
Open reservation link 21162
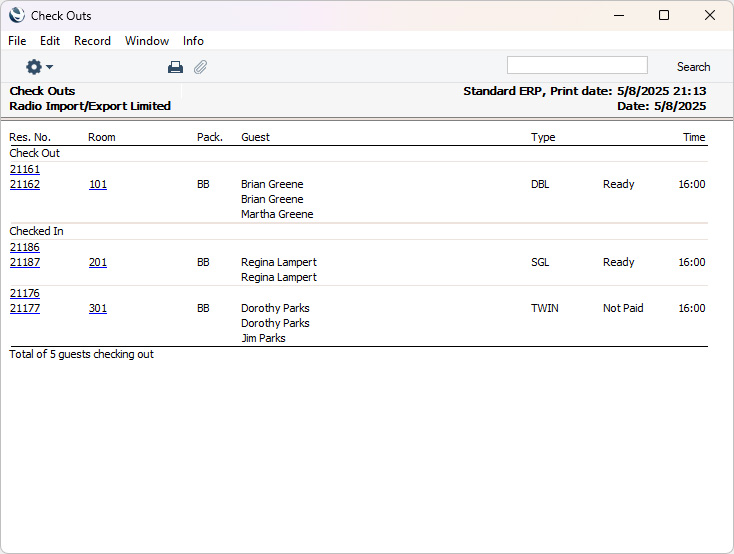(25, 184)
